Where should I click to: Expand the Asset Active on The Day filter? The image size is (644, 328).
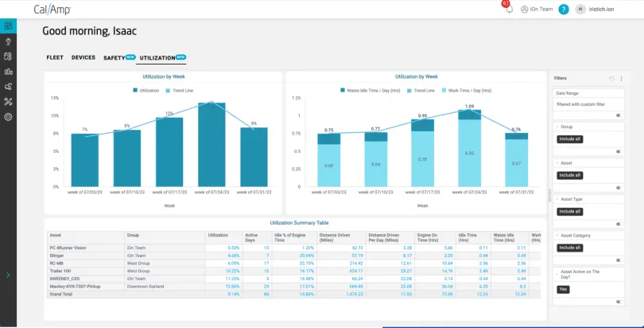pos(558,272)
